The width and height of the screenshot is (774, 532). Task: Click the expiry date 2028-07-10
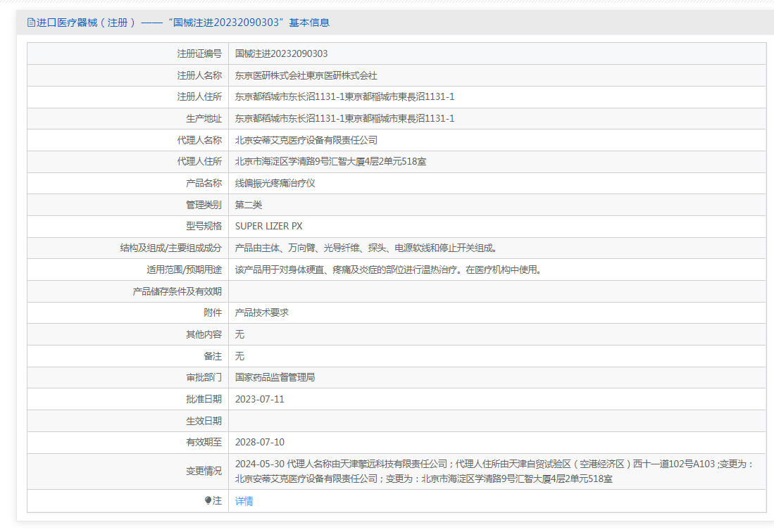click(x=259, y=442)
